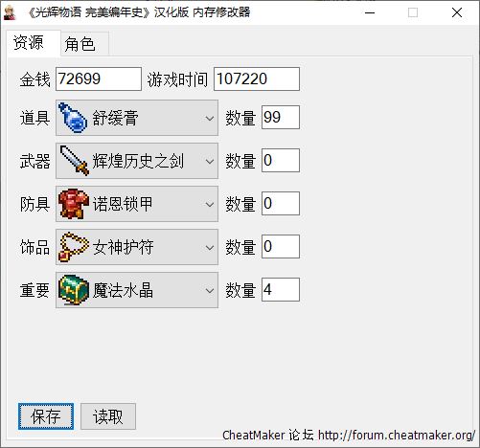Click the 保存 save button
480x448 pixels.
point(46,416)
